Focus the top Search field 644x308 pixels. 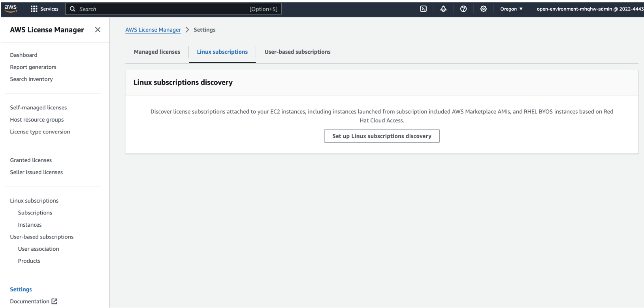(x=173, y=9)
